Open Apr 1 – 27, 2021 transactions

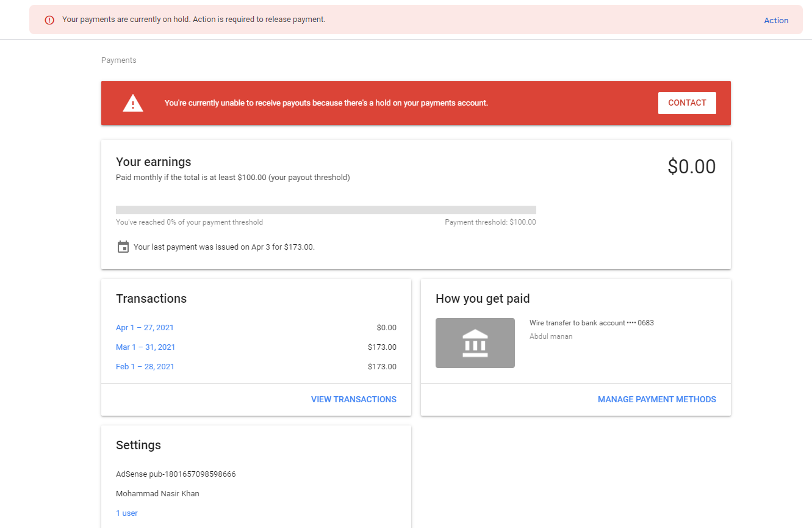(x=145, y=328)
